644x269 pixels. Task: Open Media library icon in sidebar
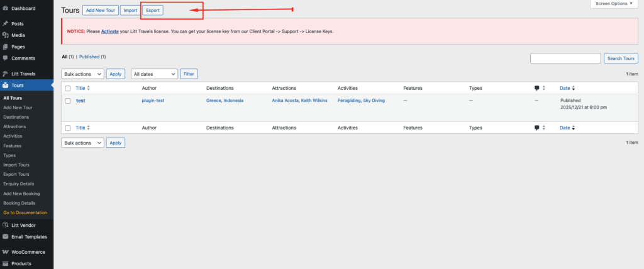click(5, 35)
